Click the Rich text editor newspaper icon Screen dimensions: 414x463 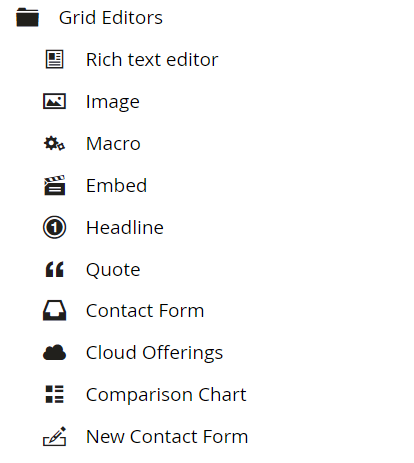[54, 59]
